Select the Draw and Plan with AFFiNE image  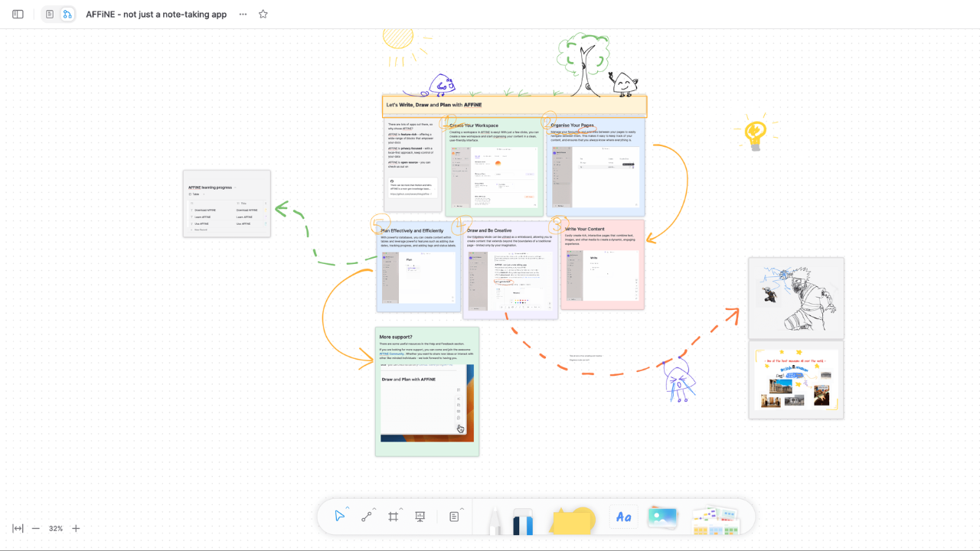pos(427,403)
